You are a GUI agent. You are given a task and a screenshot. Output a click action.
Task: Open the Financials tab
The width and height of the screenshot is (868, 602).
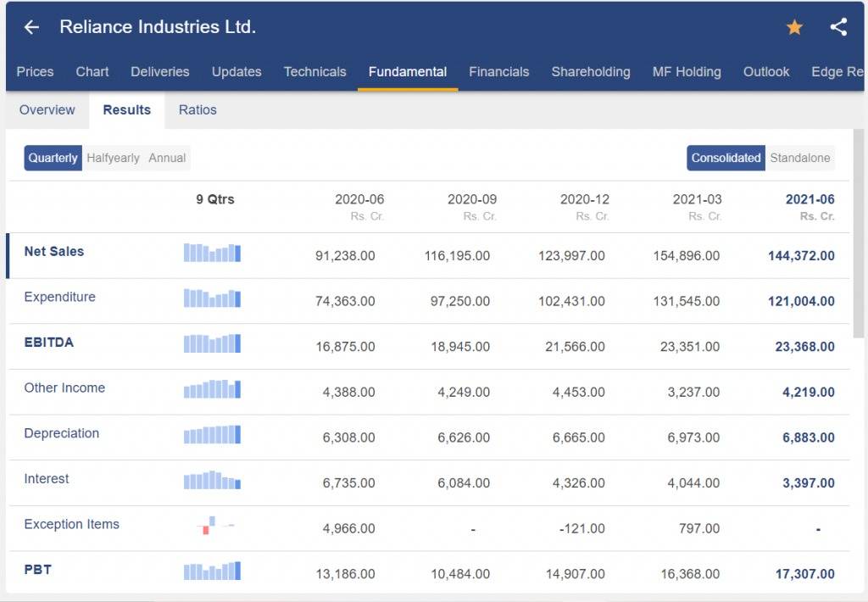[x=498, y=72]
